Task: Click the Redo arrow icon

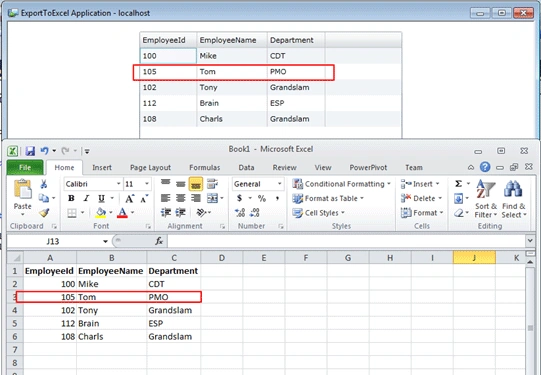Action: [65, 151]
